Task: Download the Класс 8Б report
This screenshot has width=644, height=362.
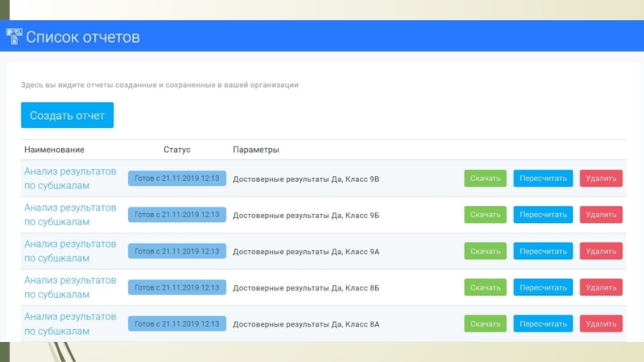Action: click(x=485, y=287)
